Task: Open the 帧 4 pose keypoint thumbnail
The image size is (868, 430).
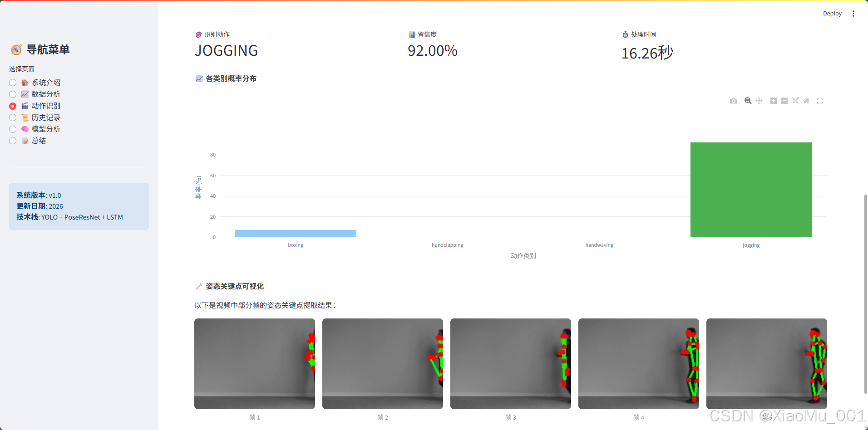Action: point(639,364)
